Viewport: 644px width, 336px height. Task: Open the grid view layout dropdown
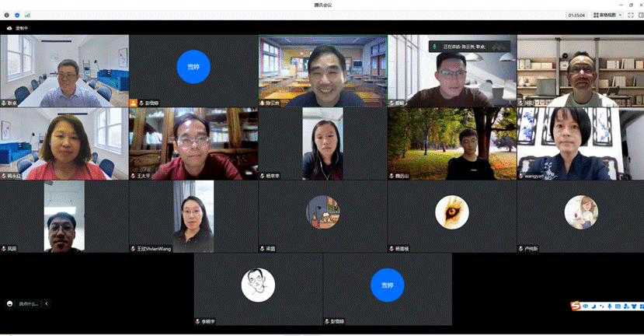pos(606,15)
